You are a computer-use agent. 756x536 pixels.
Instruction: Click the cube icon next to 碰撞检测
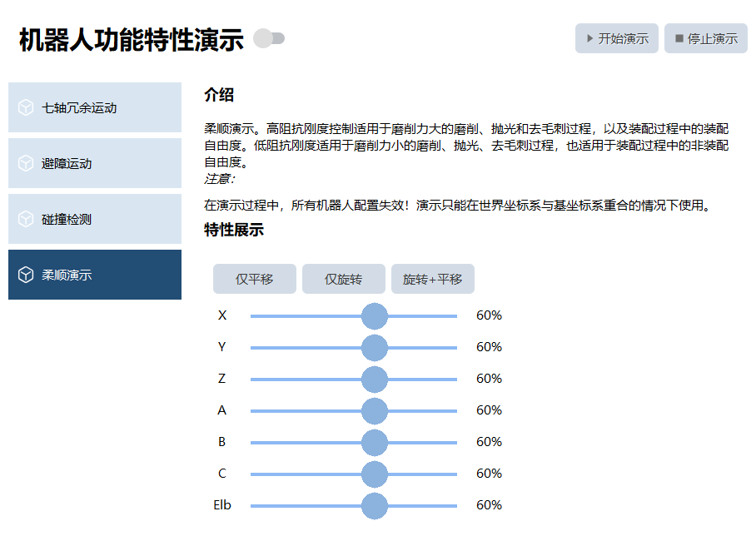click(26, 220)
